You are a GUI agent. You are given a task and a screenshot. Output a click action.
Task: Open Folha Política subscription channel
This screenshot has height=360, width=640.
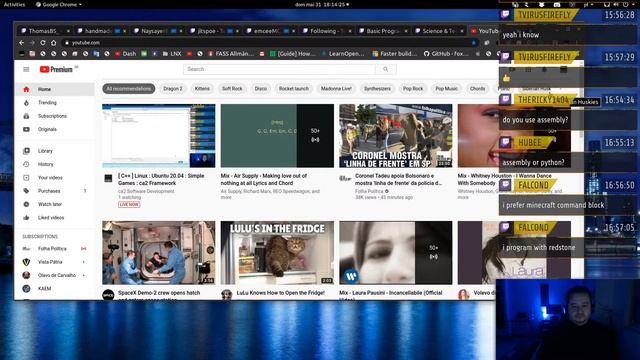[55, 249]
